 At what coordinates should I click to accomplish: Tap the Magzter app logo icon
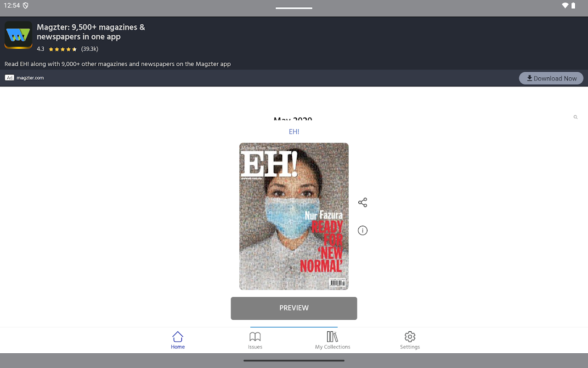18,35
